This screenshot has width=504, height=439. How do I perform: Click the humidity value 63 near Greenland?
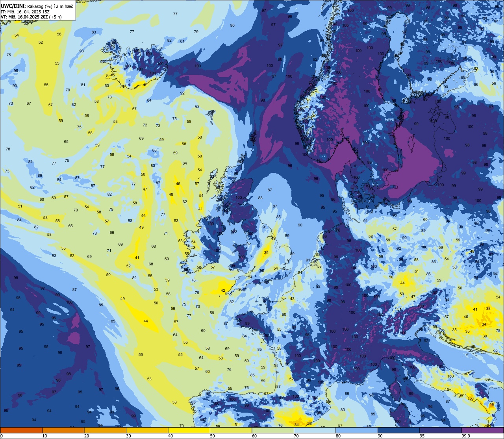tap(107, 86)
